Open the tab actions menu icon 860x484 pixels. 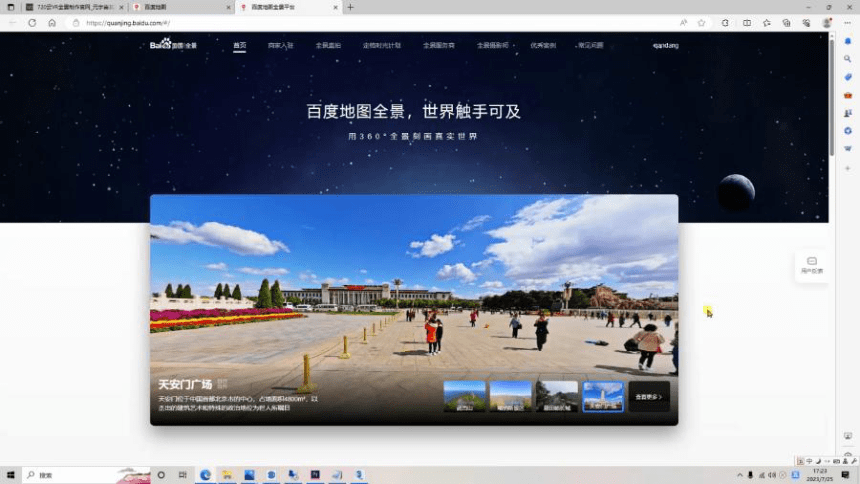pos(10,7)
